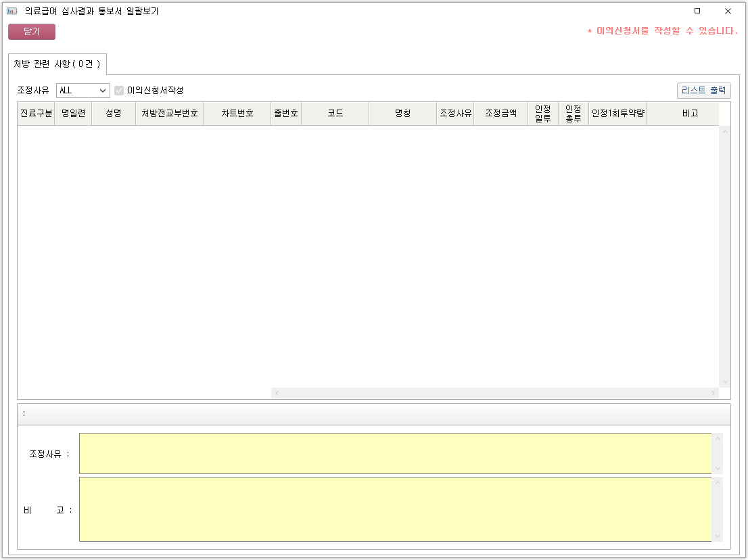This screenshot has height=560, width=748.
Task: Switch to the 처방 관련 사항 tab
Action: [x=57, y=64]
